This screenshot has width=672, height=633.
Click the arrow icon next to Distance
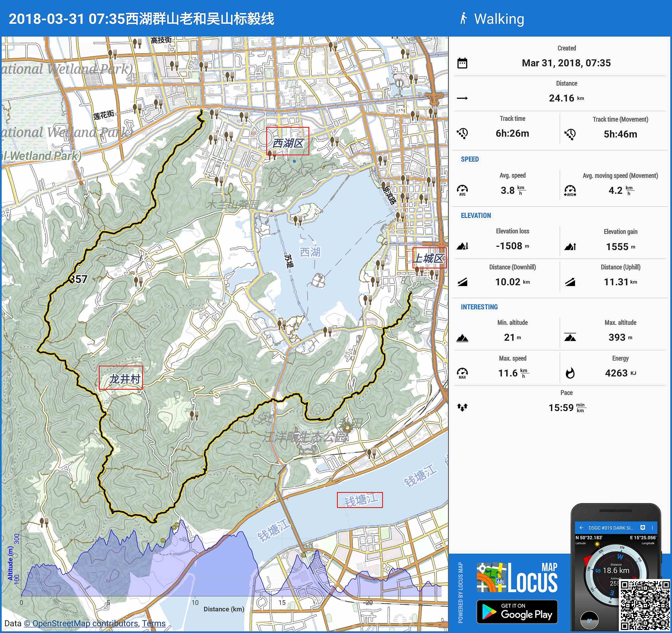click(x=462, y=98)
